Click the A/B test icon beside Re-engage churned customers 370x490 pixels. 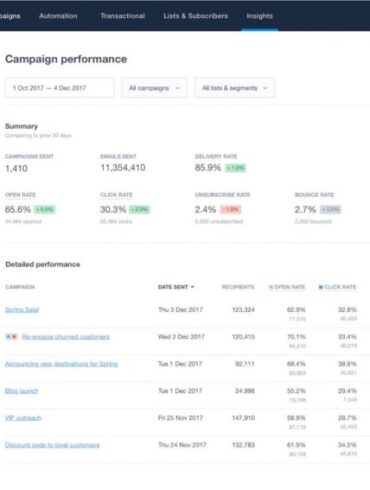(x=11, y=337)
